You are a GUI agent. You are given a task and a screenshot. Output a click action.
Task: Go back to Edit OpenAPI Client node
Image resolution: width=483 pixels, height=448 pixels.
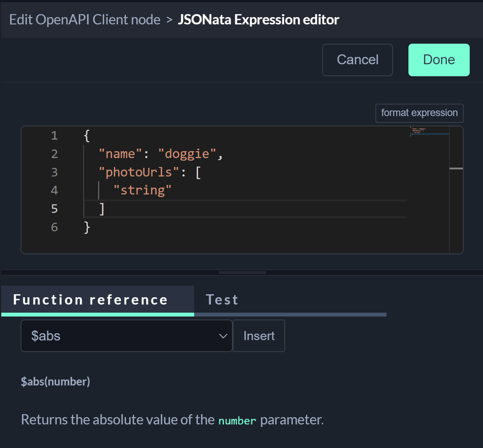85,20
